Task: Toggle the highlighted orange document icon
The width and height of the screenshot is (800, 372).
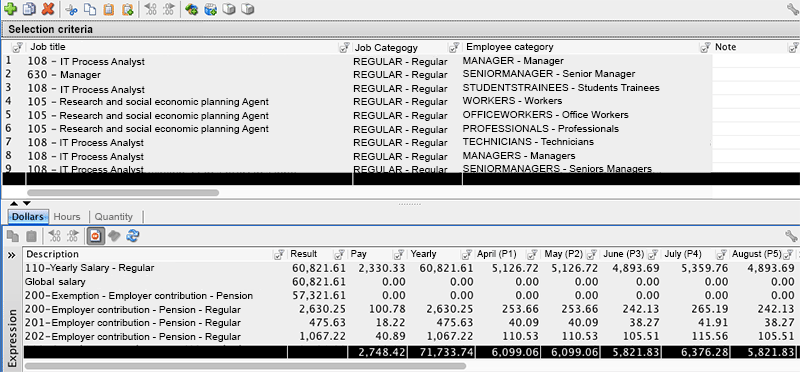Action: click(x=95, y=236)
